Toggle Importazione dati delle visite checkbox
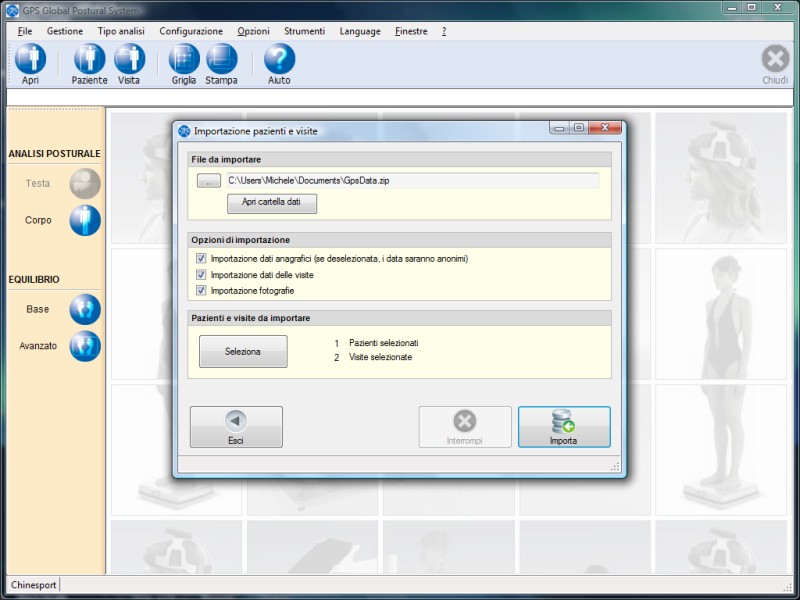Screen dimensions: 800x600 pos(201,274)
